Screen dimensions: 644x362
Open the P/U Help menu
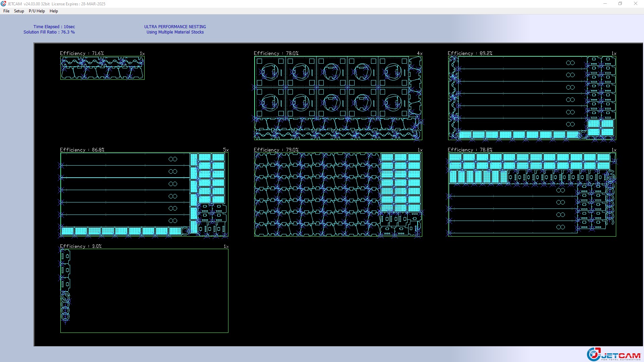(x=37, y=11)
